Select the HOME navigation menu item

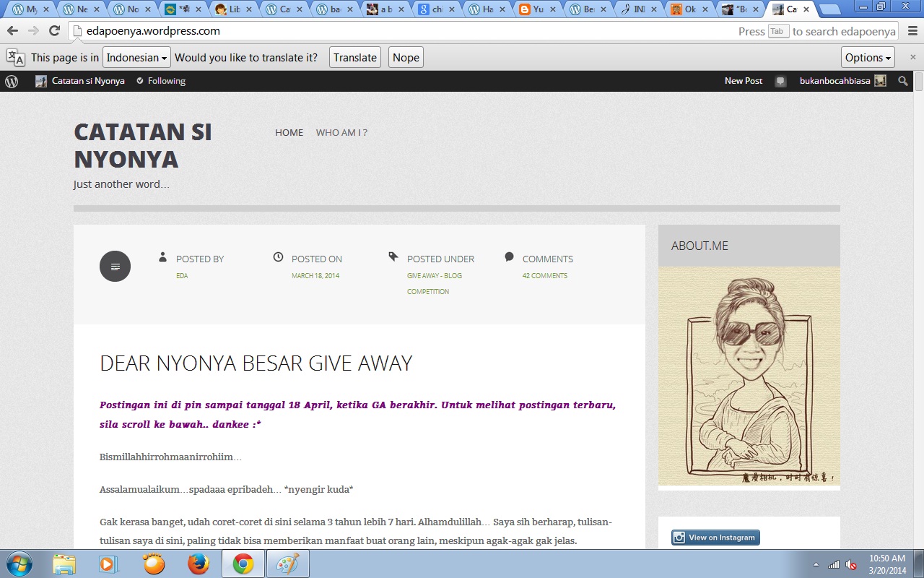pyautogui.click(x=289, y=133)
